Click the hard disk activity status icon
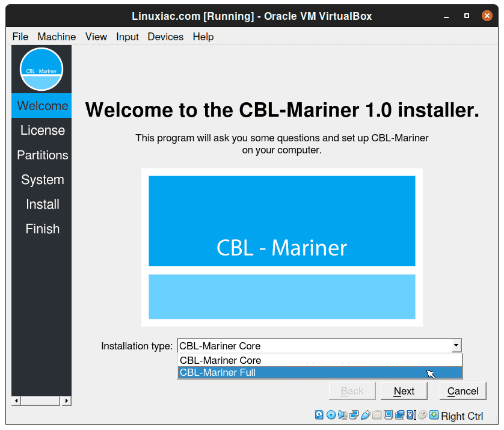The image size is (504, 430). point(319,415)
